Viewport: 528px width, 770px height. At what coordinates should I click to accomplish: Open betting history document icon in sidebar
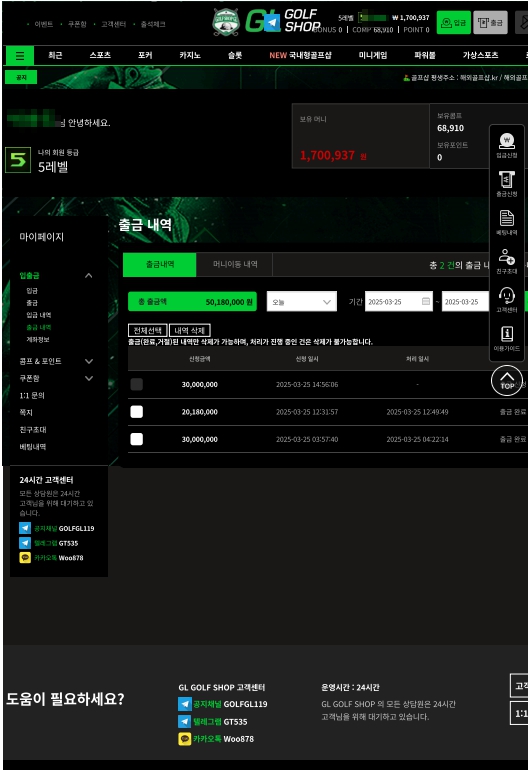pos(506,222)
